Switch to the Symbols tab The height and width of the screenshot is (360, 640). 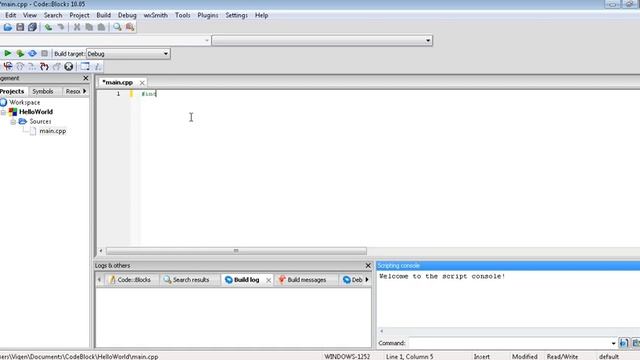coord(43,91)
